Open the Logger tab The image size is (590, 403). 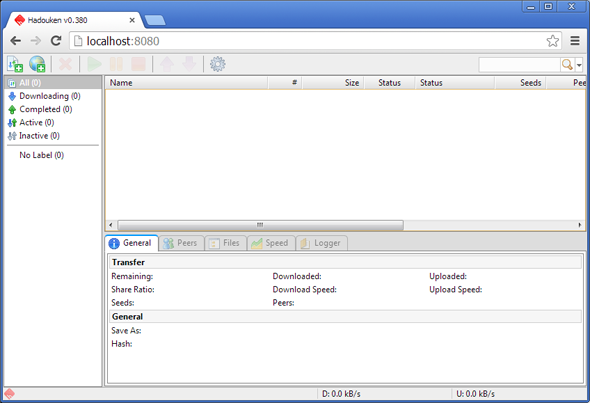tap(322, 243)
